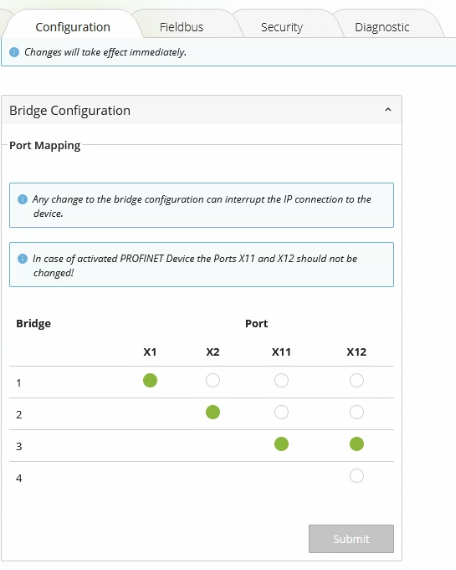Assign port X11 to Bridge 1
456x570 pixels.
point(281,381)
